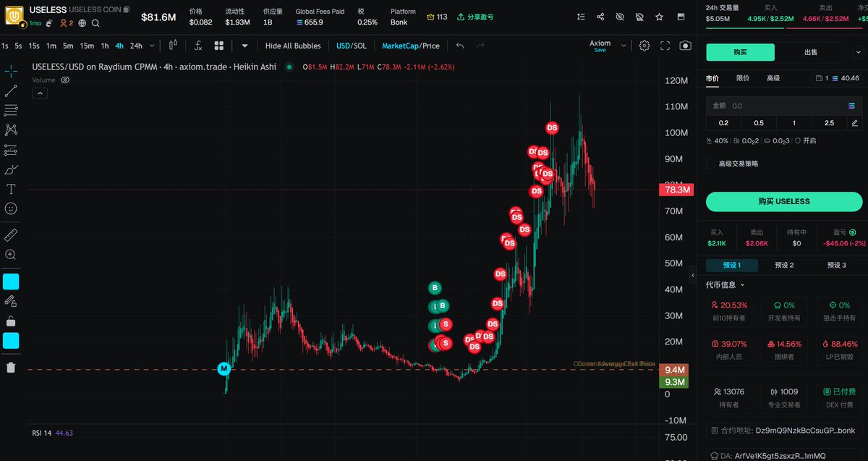The image size is (868, 461).
Task: Select the Text annotation tool
Action: coord(11,189)
